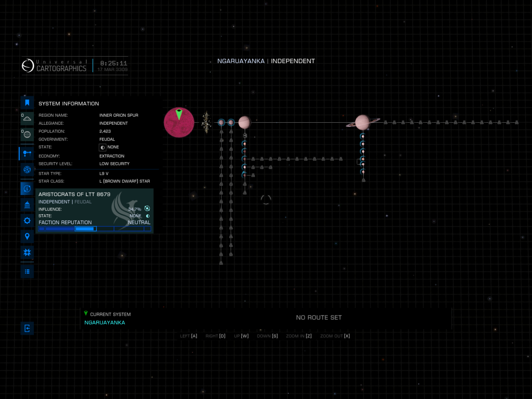Click the ZOOM OUT [X] control

335,336
